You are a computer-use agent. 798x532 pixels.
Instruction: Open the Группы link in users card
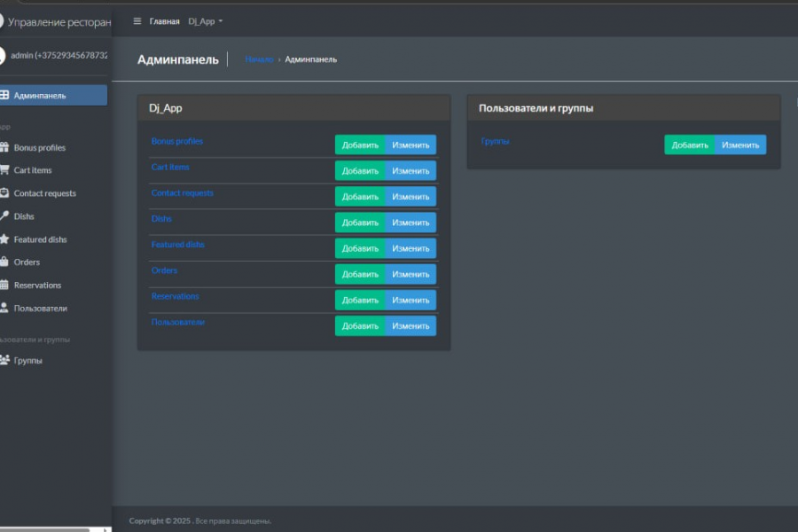[x=495, y=141]
